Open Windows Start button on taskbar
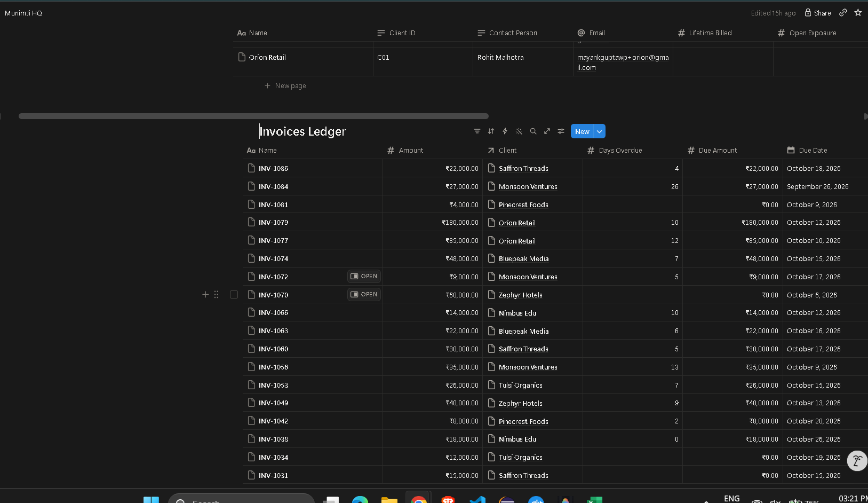868x503 pixels. click(x=151, y=500)
